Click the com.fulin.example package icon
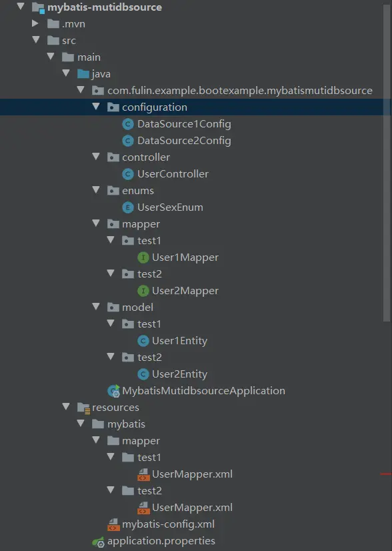 (x=97, y=91)
